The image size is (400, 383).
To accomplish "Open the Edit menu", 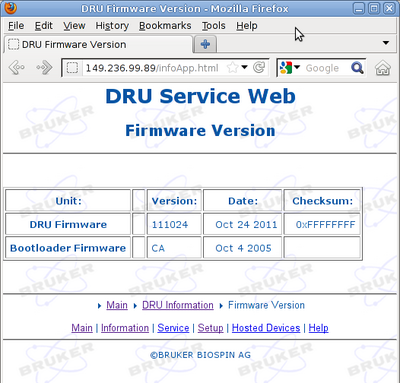I will pyautogui.click(x=44, y=26).
